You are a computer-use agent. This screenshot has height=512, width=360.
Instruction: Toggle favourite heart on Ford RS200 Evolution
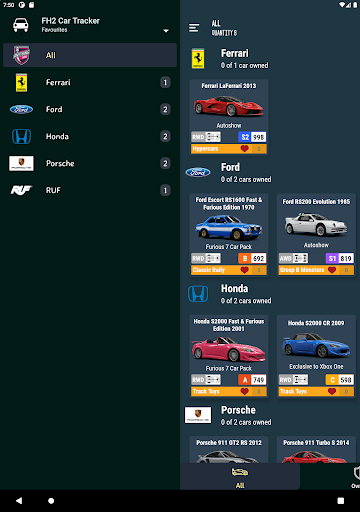pyautogui.click(x=332, y=270)
